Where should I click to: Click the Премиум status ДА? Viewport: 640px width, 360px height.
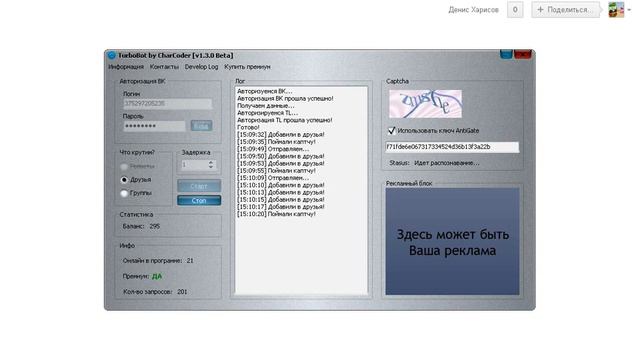157,276
